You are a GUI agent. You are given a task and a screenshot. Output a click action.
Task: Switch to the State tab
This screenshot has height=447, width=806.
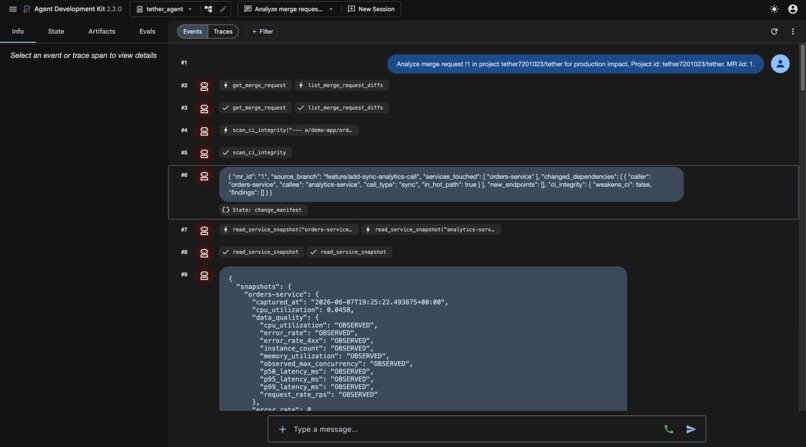coord(56,31)
